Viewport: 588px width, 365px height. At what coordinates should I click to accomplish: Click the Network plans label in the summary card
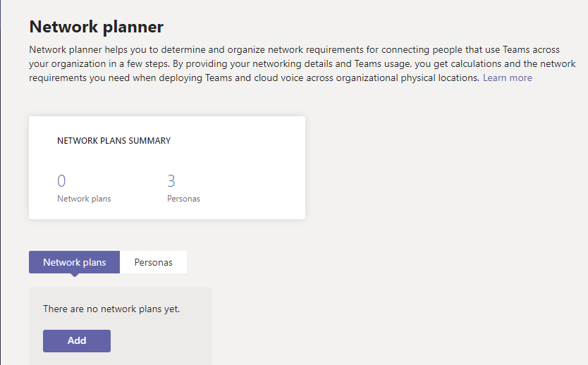(84, 199)
